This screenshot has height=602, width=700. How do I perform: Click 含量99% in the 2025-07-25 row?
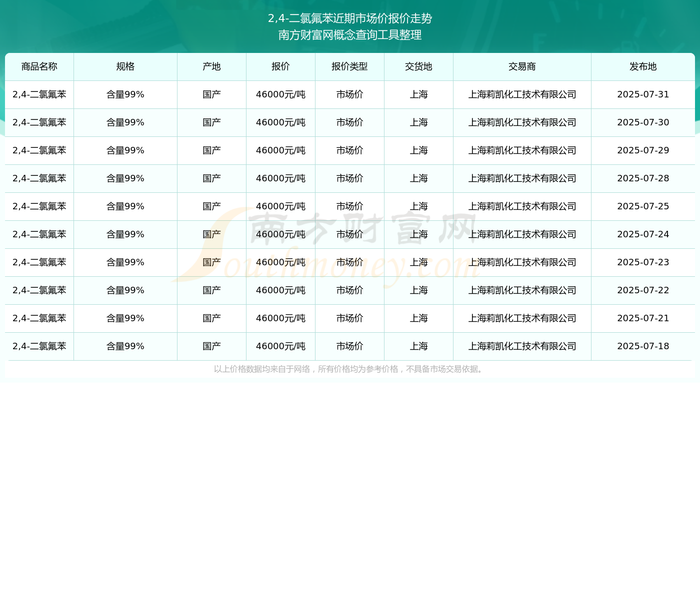[x=125, y=206]
